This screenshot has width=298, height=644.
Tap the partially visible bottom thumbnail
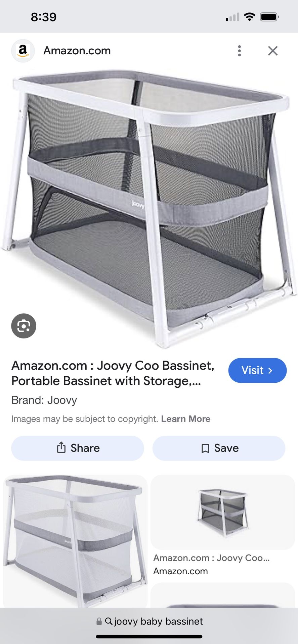tap(223, 595)
